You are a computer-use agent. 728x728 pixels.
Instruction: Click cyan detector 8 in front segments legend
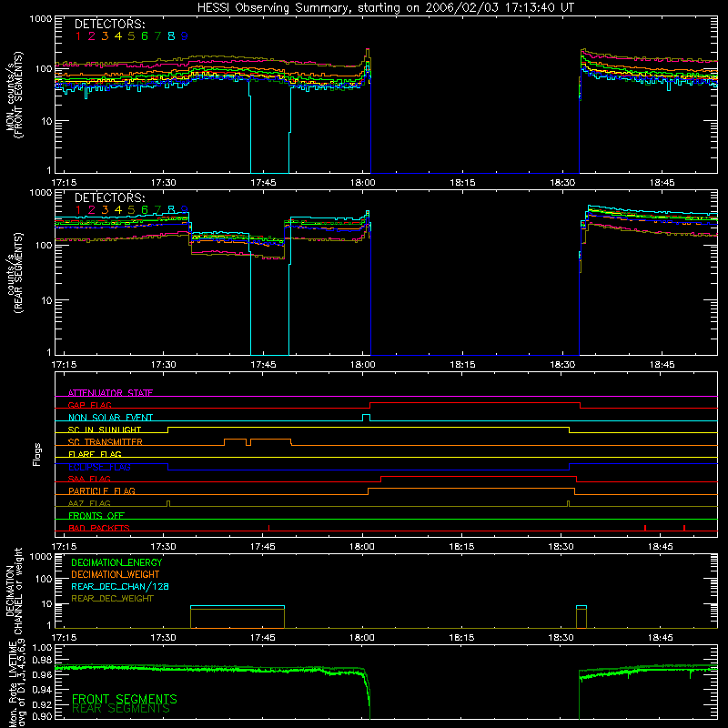[x=171, y=36]
